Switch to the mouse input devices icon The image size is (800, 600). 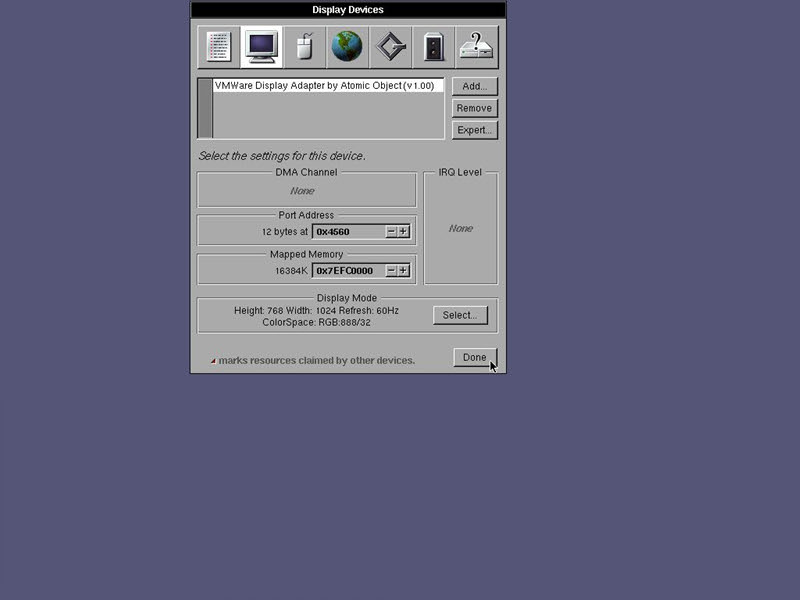305,47
